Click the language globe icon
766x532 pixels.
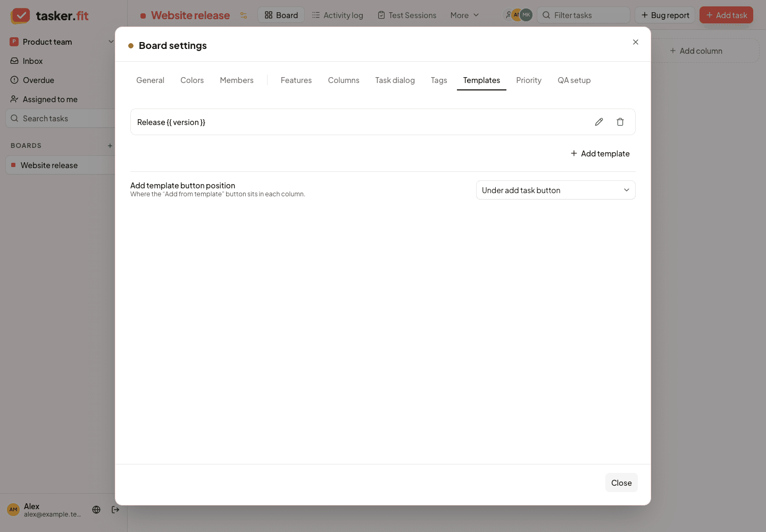96,510
